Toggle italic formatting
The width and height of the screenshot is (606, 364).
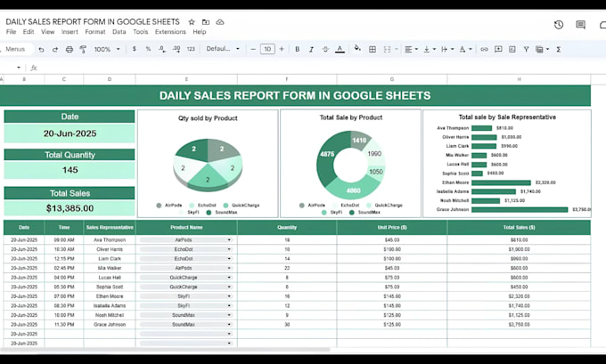311,49
